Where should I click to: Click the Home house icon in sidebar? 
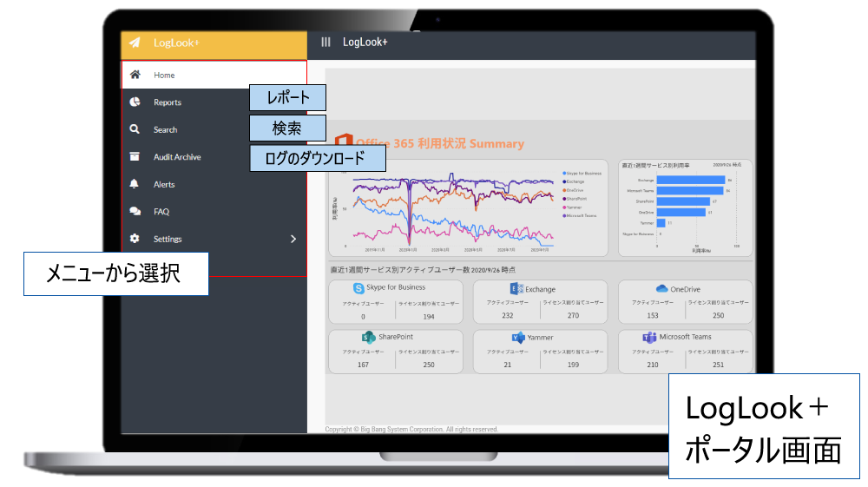[135, 75]
